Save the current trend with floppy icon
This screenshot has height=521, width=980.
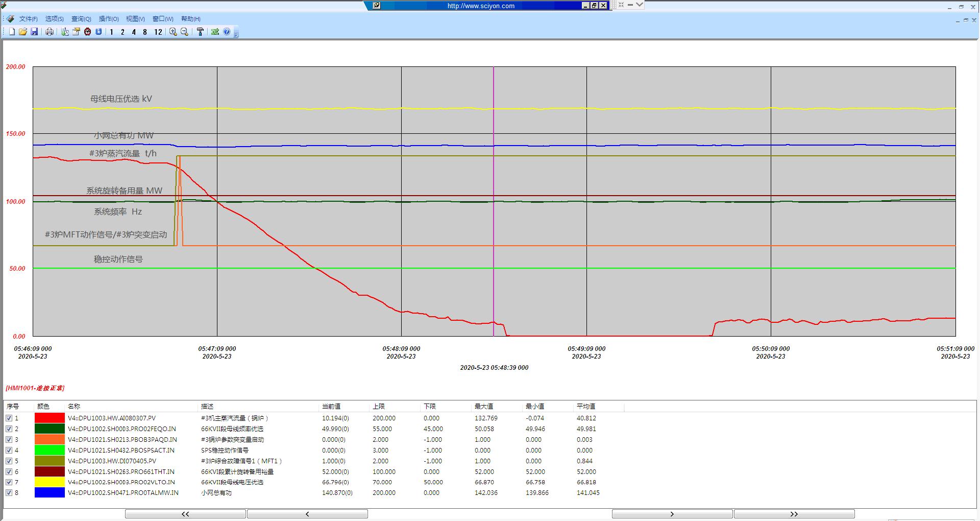pos(34,32)
